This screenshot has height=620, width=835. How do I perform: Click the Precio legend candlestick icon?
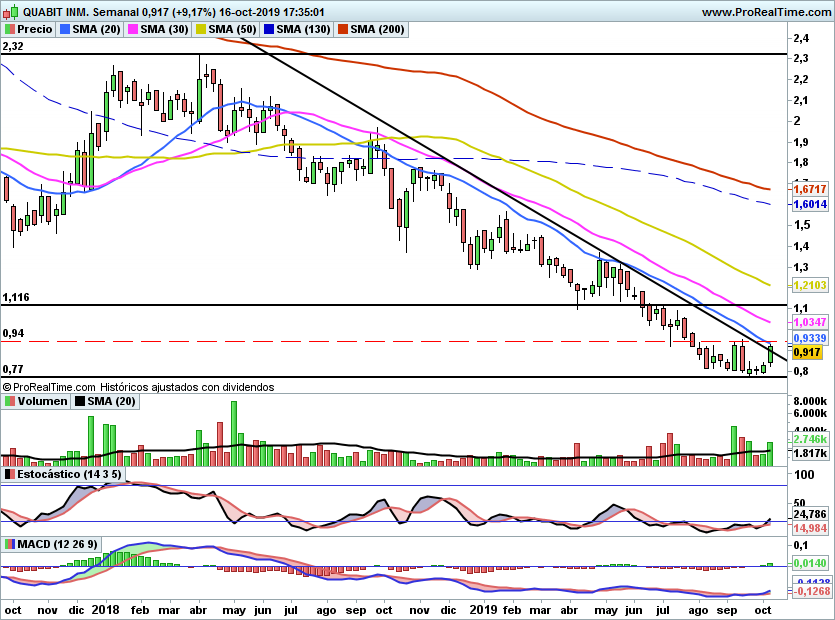click(10, 29)
